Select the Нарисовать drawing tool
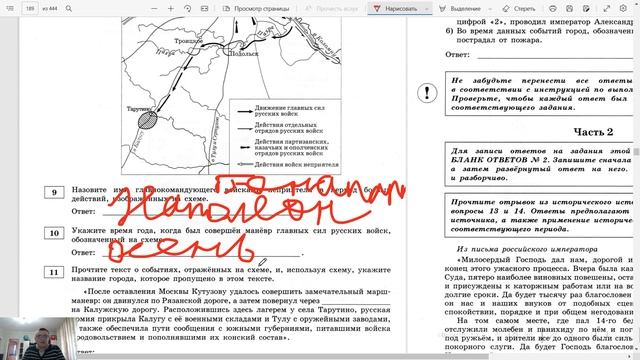The width and height of the screenshot is (640, 360). tap(396, 8)
